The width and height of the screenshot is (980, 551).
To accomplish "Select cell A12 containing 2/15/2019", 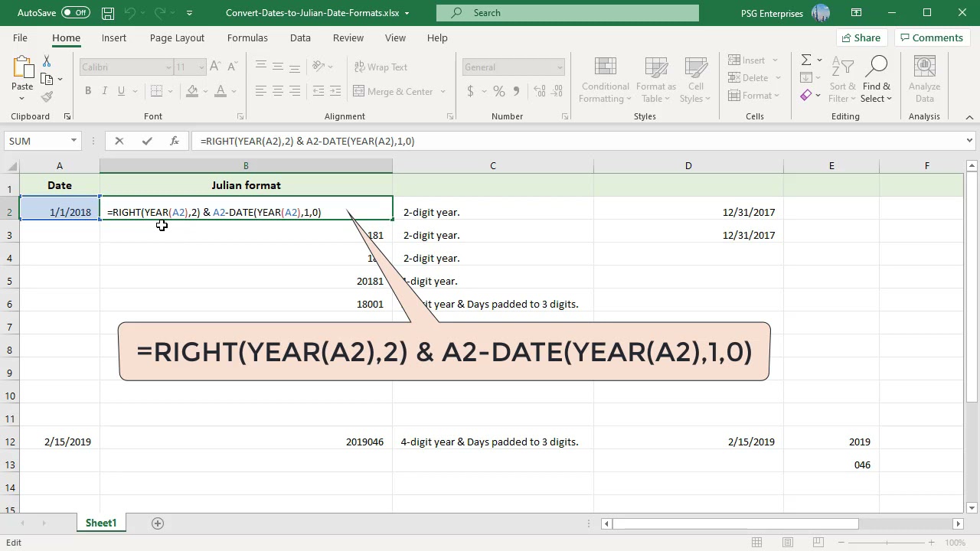I will pos(60,442).
